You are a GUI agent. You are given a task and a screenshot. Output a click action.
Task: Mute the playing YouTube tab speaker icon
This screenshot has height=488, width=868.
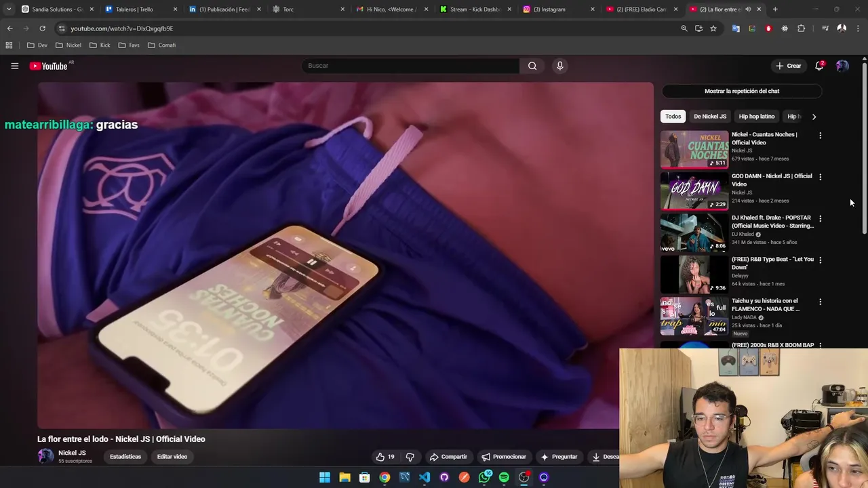pos(748,9)
